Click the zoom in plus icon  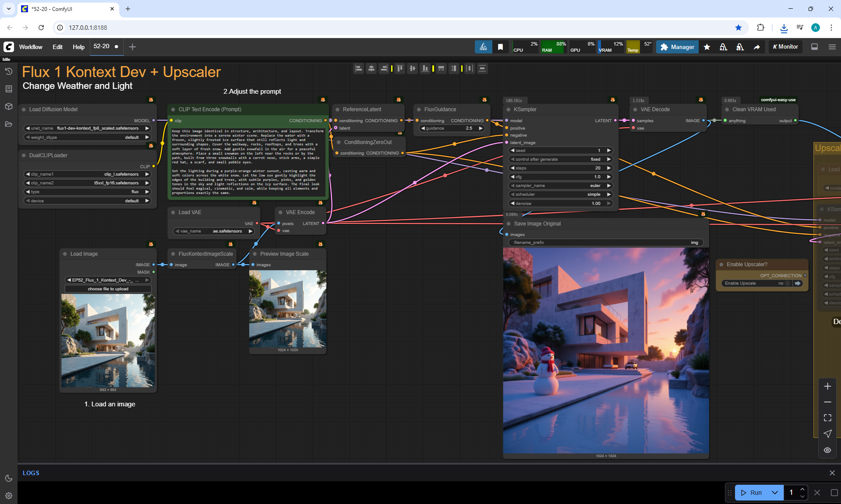click(827, 386)
